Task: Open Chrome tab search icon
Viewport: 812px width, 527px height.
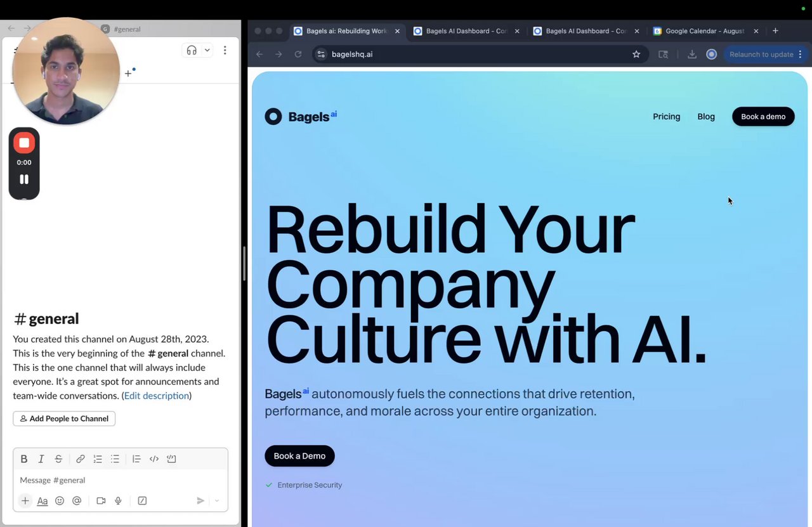Action: click(663, 55)
